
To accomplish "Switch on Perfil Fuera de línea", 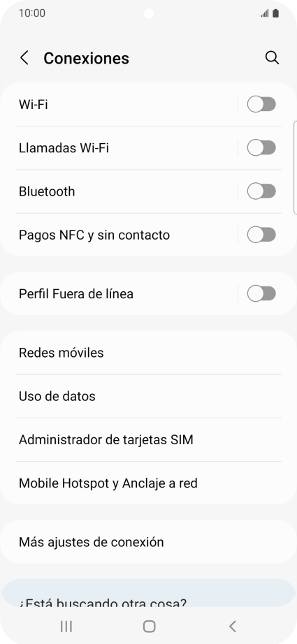I will (x=261, y=293).
